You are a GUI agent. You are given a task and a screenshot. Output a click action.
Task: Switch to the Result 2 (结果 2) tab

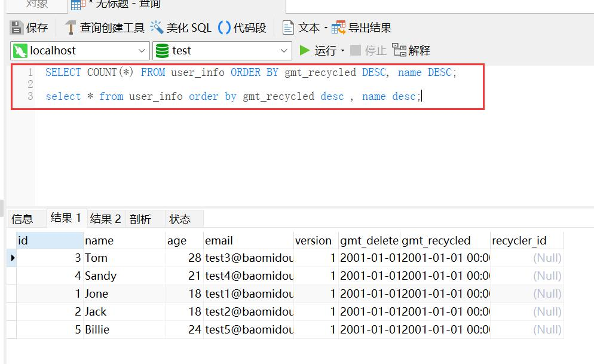(106, 219)
